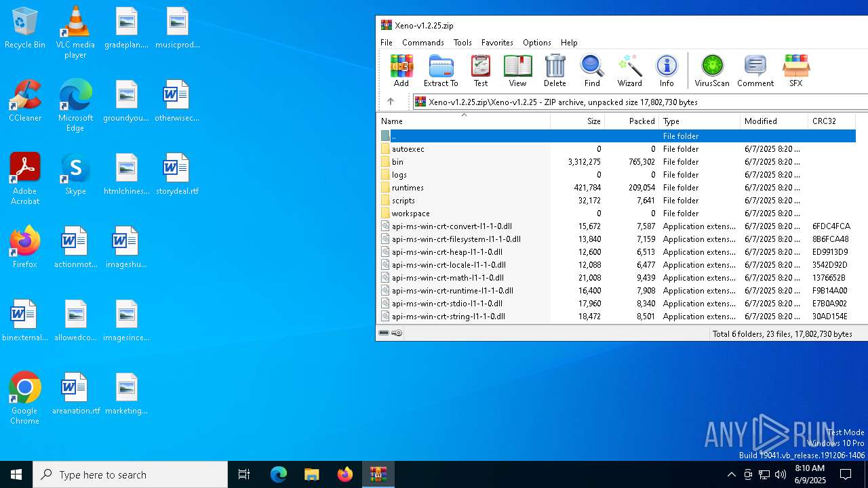Screen dimensions: 868x488
Task: Open Task View on taskbar
Action: pyautogui.click(x=244, y=474)
